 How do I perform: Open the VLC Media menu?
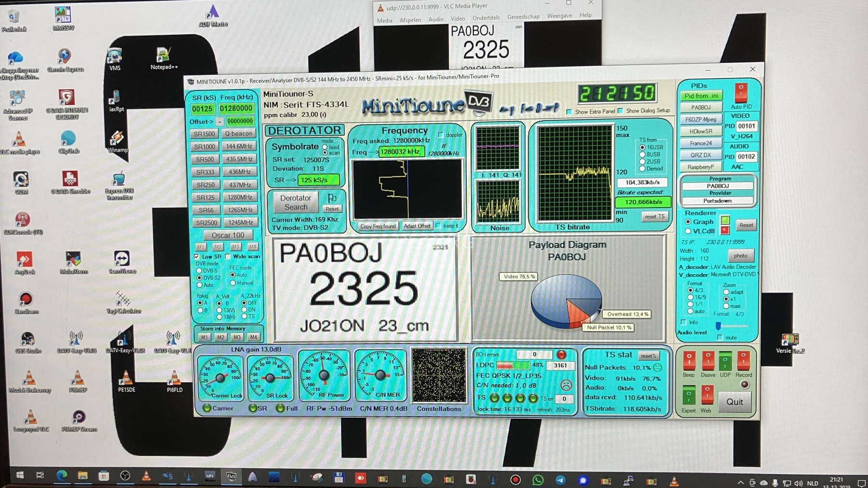click(x=384, y=20)
